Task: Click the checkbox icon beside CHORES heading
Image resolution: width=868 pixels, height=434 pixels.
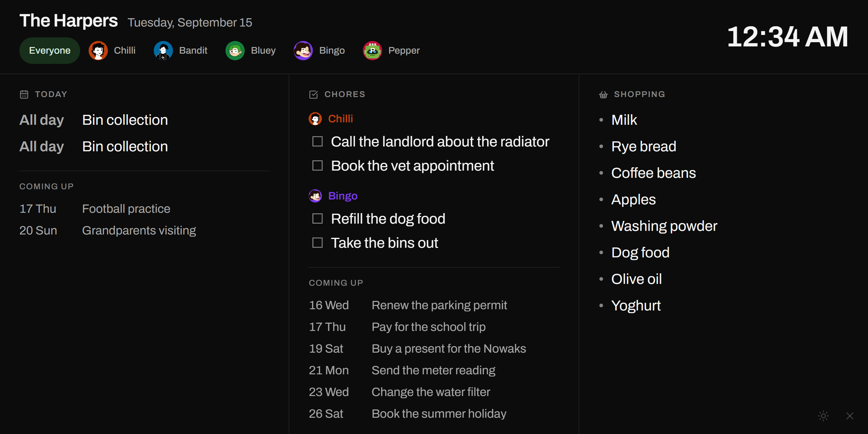Action: [x=313, y=94]
